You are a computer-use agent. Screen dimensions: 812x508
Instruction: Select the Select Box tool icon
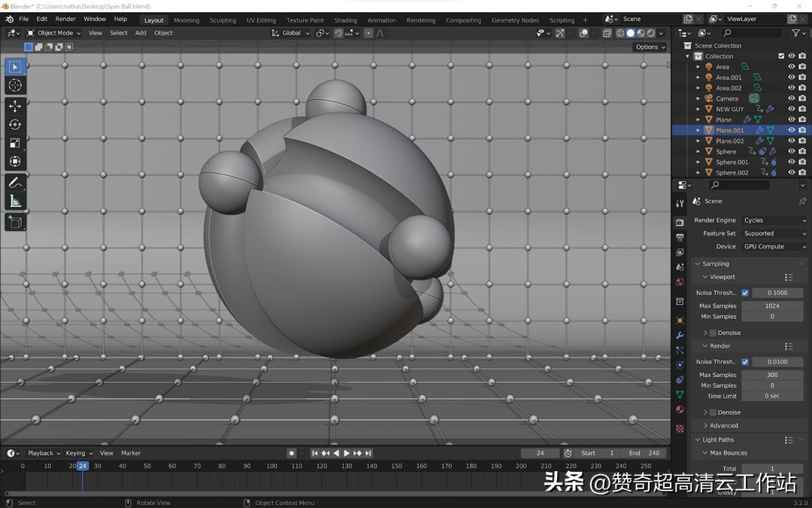15,66
